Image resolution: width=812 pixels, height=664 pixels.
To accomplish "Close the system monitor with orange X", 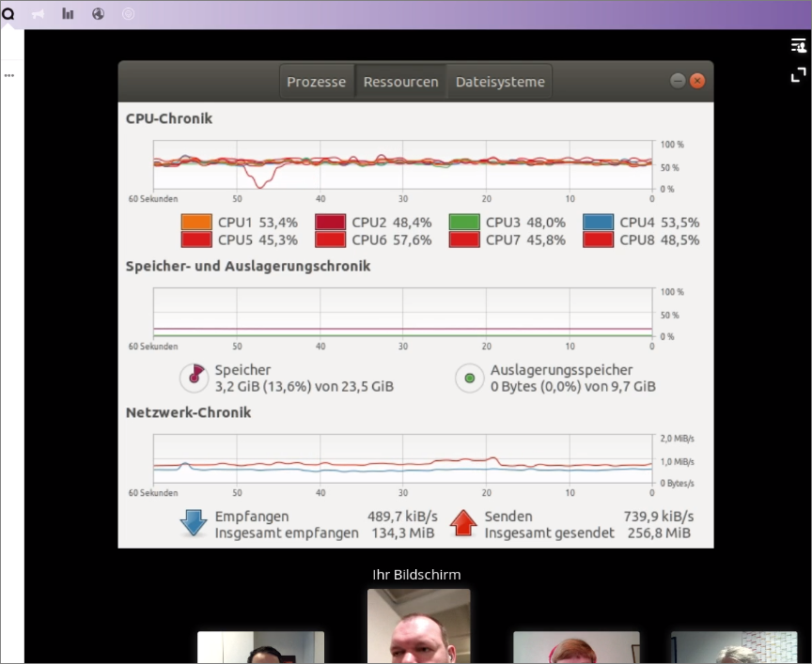I will click(x=697, y=81).
